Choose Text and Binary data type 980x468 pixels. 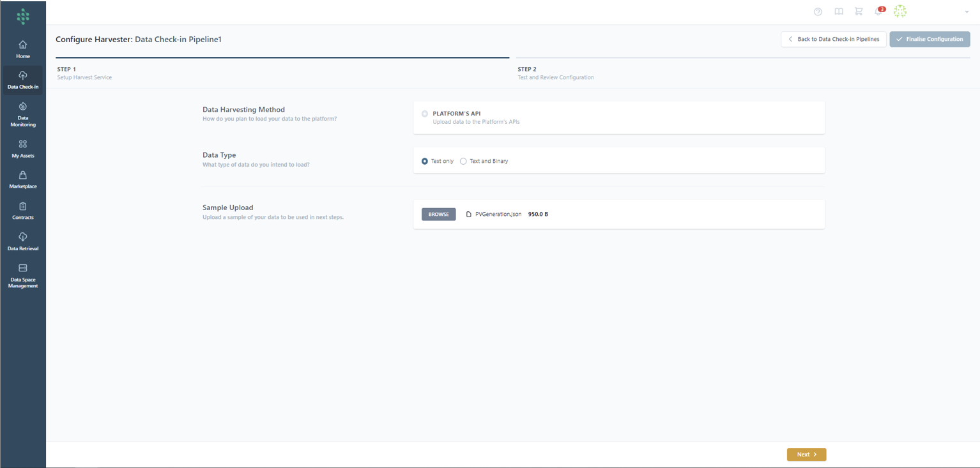pos(463,162)
